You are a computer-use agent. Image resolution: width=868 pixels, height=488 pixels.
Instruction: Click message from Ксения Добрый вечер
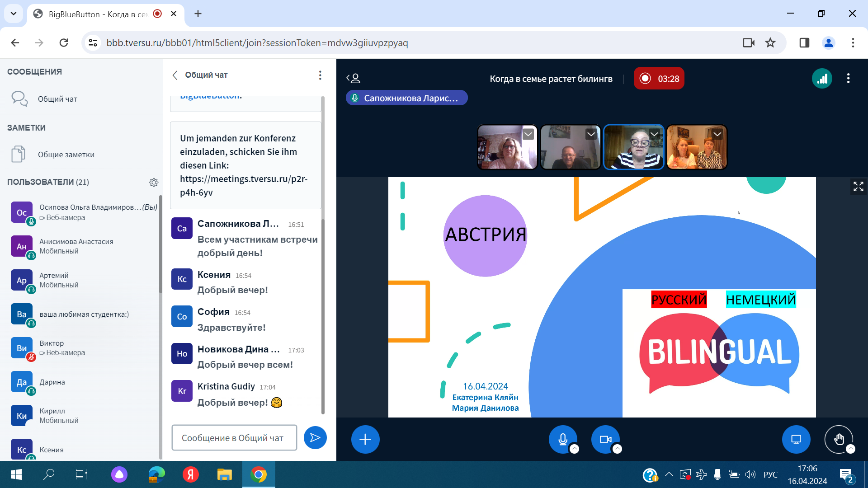coord(232,290)
